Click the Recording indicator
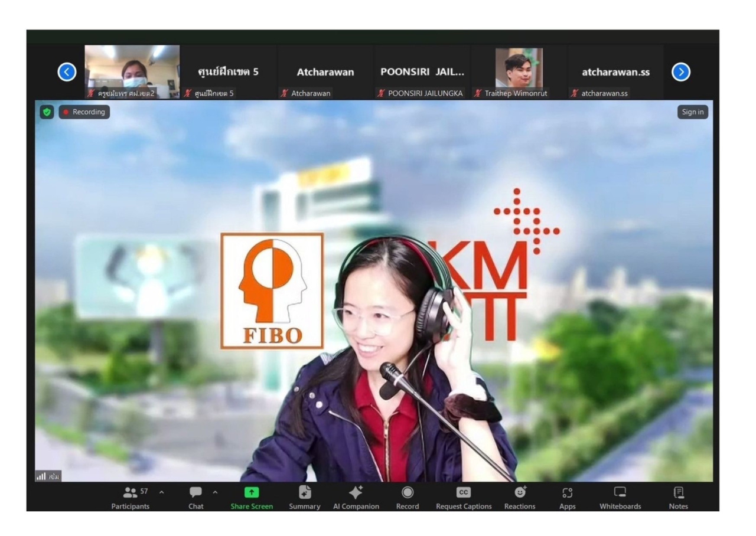The height and width of the screenshot is (536, 756). 84,112
